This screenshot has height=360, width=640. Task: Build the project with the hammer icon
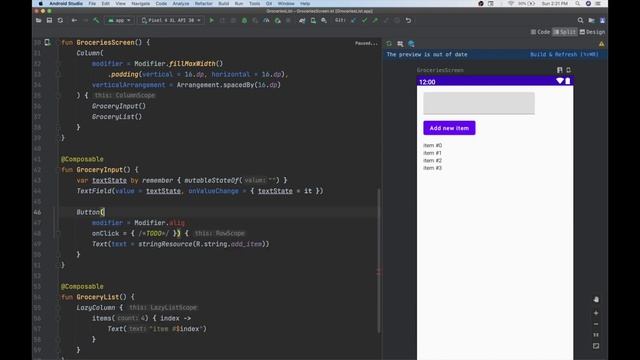pyautogui.click(x=96, y=20)
